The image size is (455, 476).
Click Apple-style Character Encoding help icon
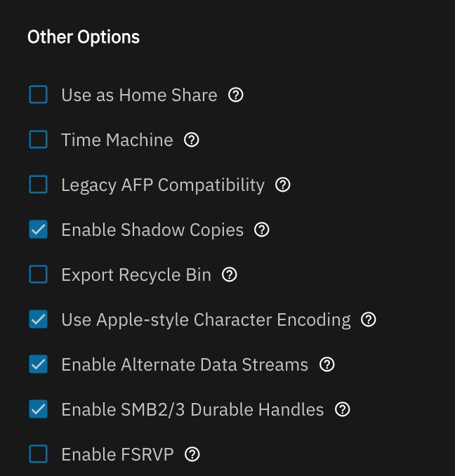point(369,319)
